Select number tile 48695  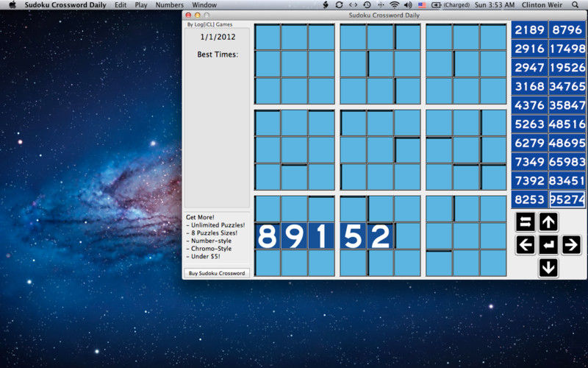567,143
